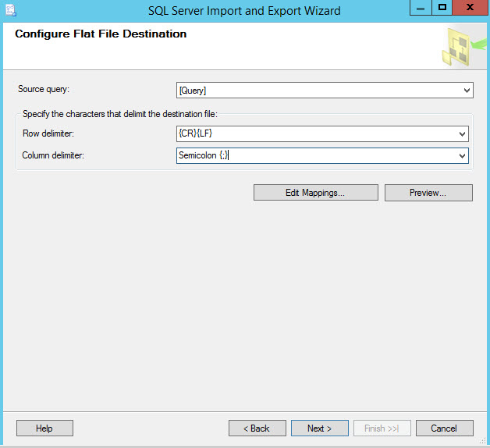Cancel the Import and Export Wizard
Viewport: 490px width, 448px height.
[x=445, y=428]
